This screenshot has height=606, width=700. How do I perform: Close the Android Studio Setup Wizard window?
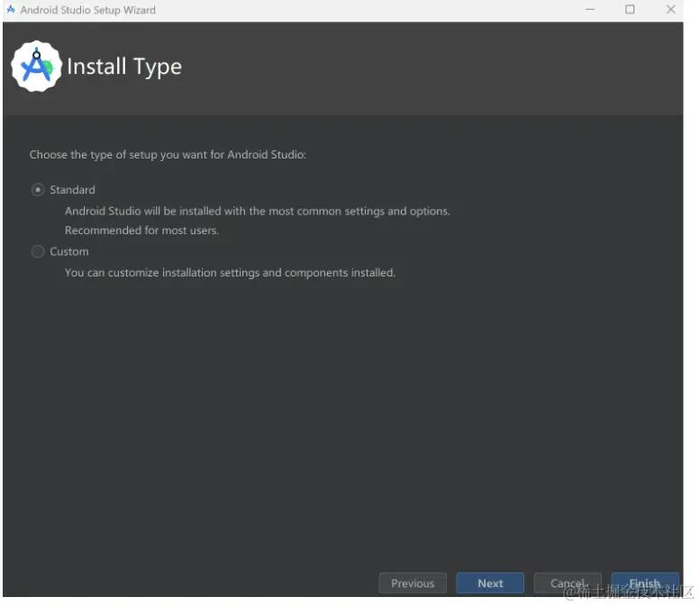(x=670, y=9)
